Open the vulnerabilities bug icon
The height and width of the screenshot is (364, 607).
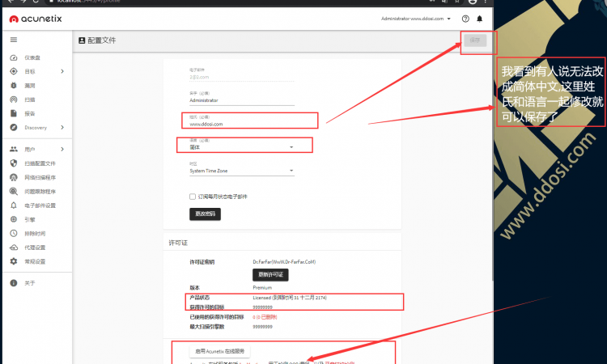point(14,86)
